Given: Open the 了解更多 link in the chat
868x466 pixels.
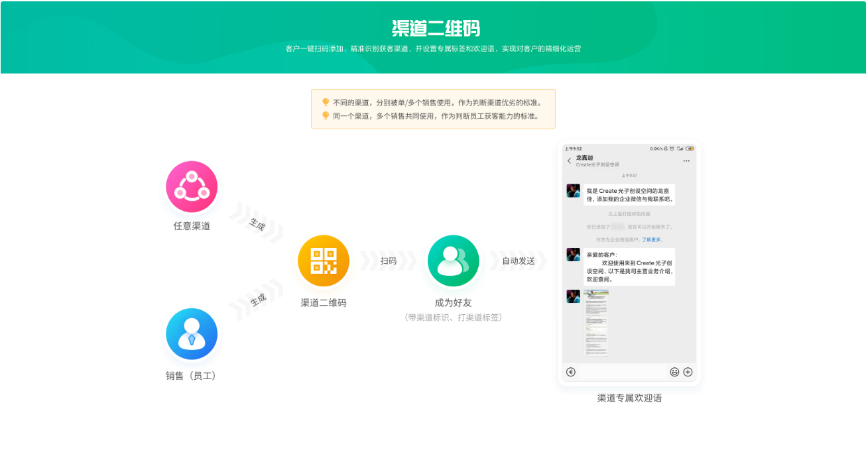Looking at the screenshot, I should pyautogui.click(x=652, y=240).
